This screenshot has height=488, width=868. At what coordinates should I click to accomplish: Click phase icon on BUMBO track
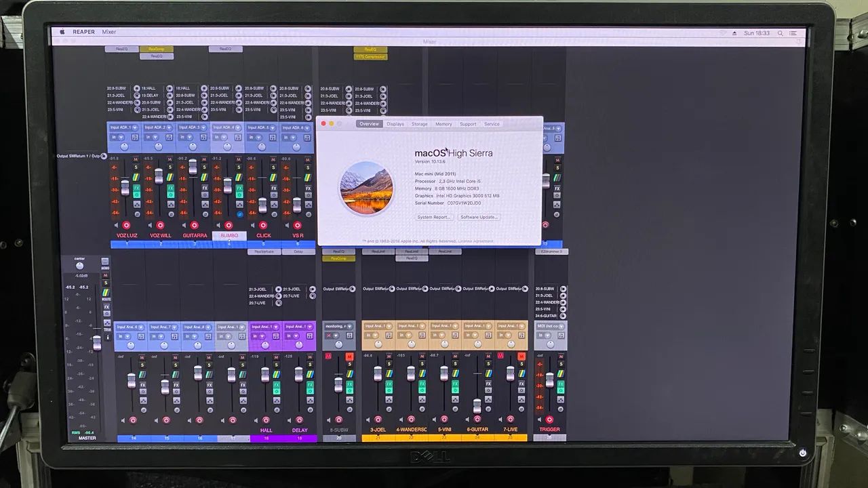[240, 214]
